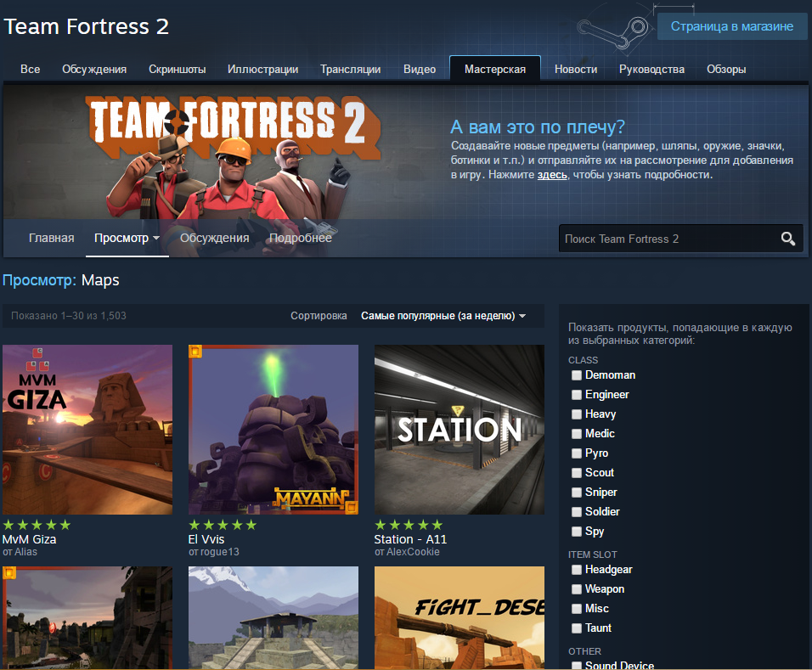Click the search magnifier icon
The height and width of the screenshot is (670, 812).
(x=787, y=239)
